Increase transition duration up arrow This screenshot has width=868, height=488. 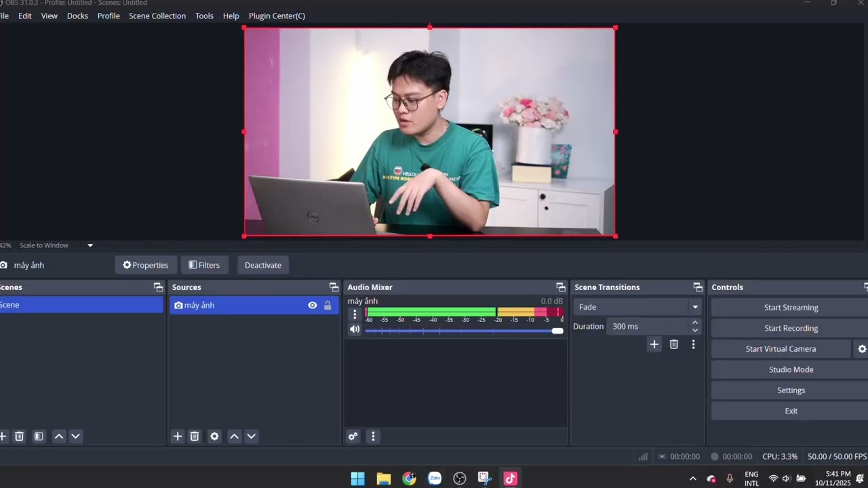tap(695, 323)
